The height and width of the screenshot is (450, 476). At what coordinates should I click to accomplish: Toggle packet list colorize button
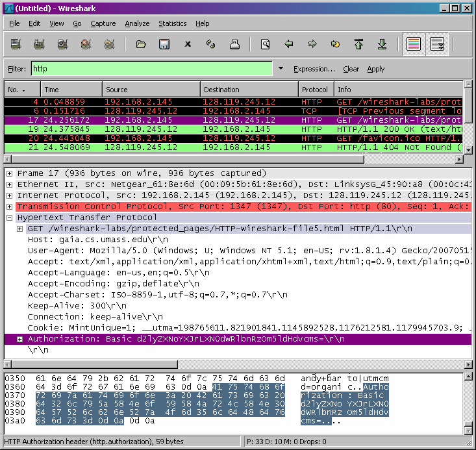[414, 44]
